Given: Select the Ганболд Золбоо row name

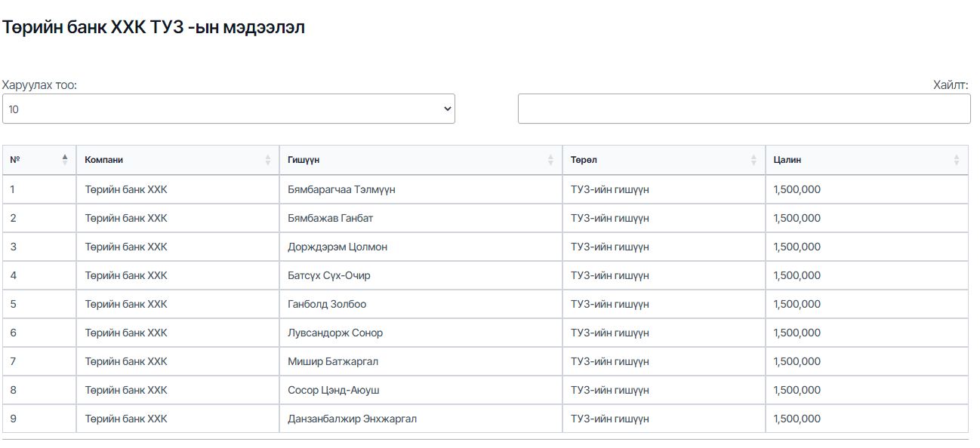Looking at the screenshot, I should (327, 304).
